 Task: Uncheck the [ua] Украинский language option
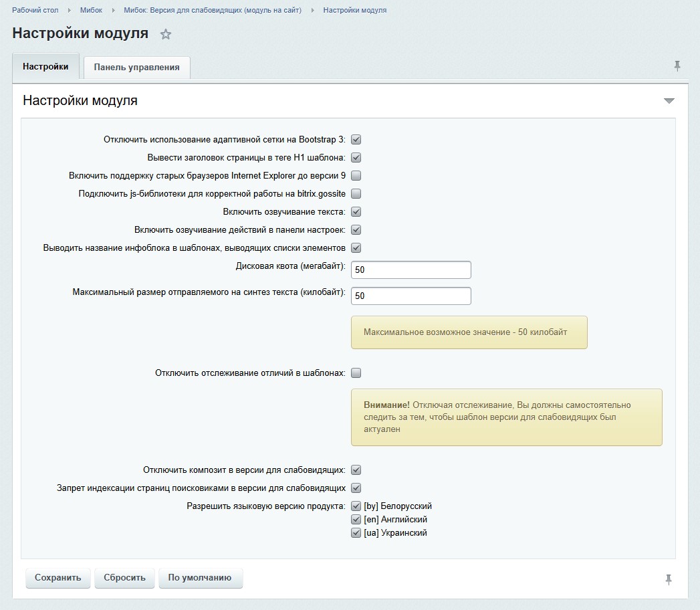coord(356,533)
